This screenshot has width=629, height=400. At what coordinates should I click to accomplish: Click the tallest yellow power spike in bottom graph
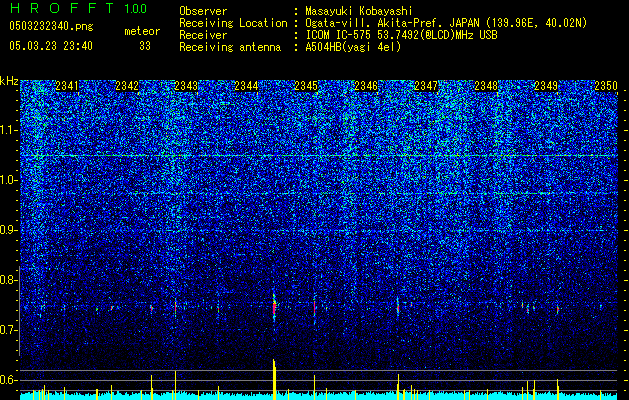click(x=274, y=379)
